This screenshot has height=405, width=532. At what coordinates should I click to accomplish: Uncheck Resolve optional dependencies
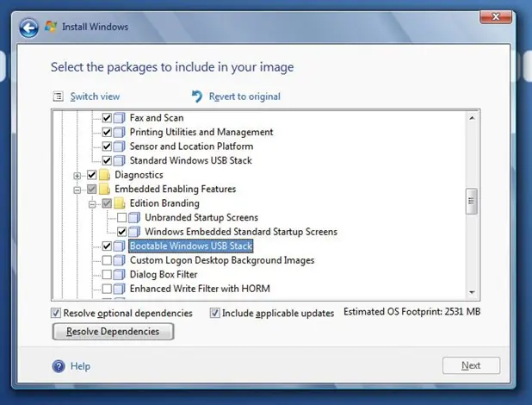[x=56, y=313]
